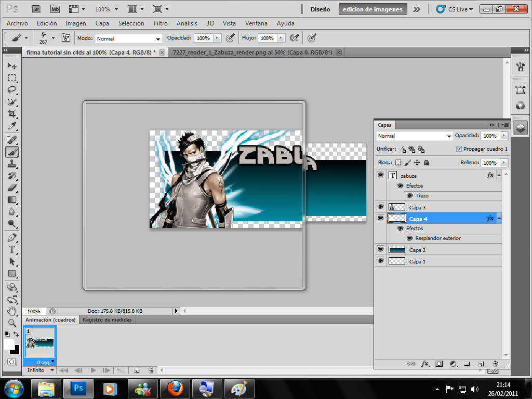Select the Eraser tool

point(12,188)
